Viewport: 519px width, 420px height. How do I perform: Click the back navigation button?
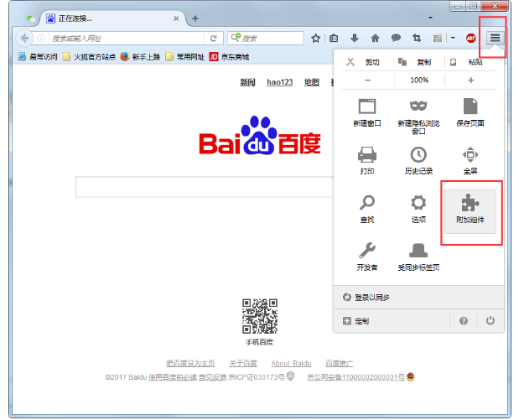click(x=24, y=39)
